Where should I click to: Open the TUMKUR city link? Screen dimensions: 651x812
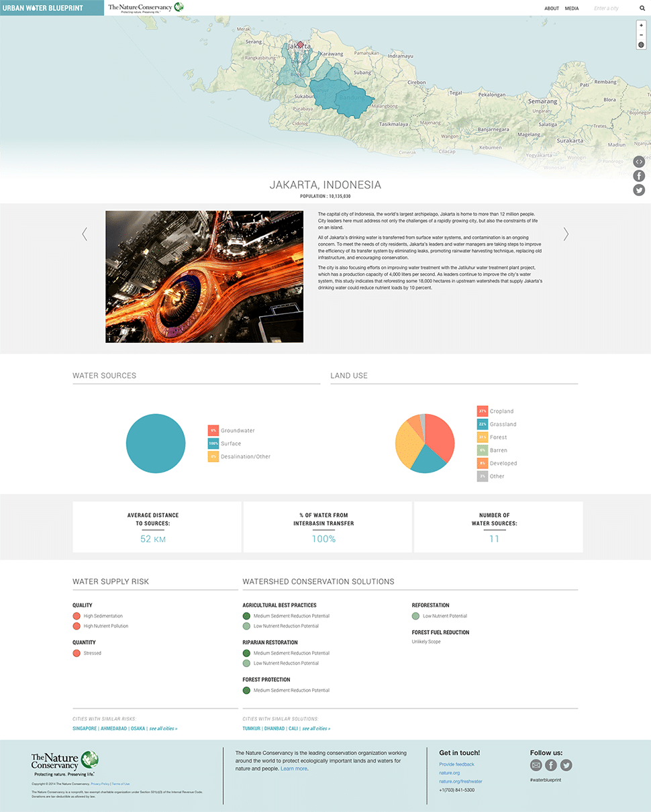tap(252, 728)
